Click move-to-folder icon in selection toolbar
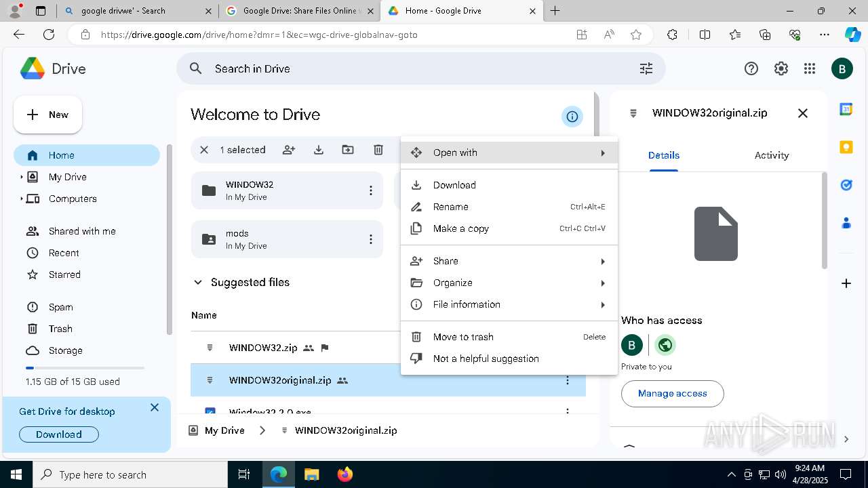 coord(348,150)
